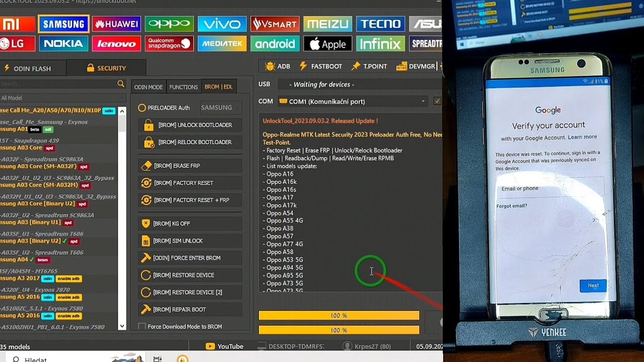Focus the model search input field

coord(58,84)
